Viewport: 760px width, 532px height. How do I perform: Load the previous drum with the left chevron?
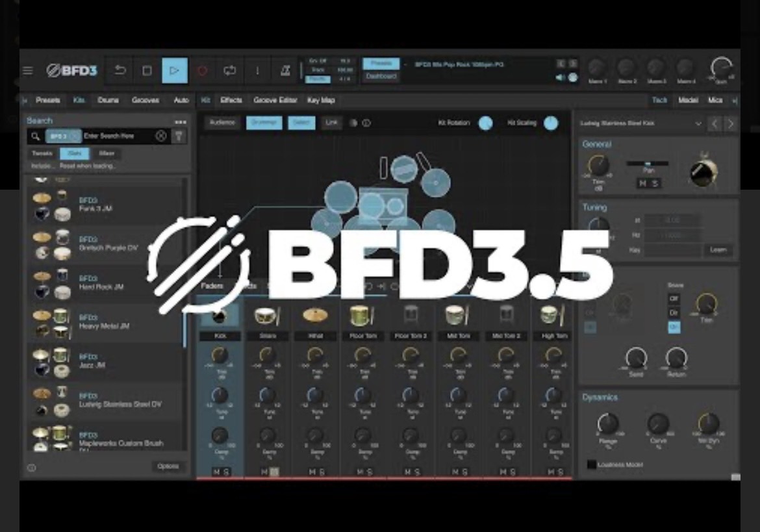coord(715,124)
